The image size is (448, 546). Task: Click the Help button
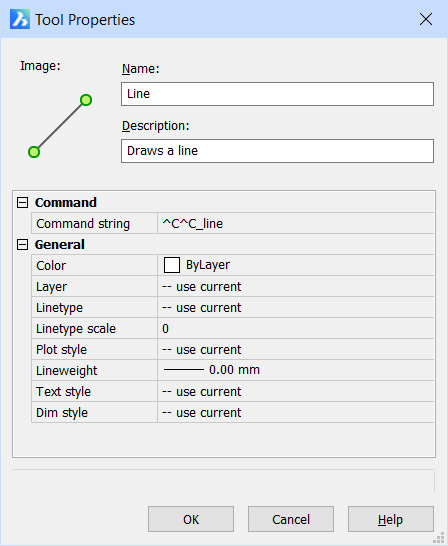(391, 519)
